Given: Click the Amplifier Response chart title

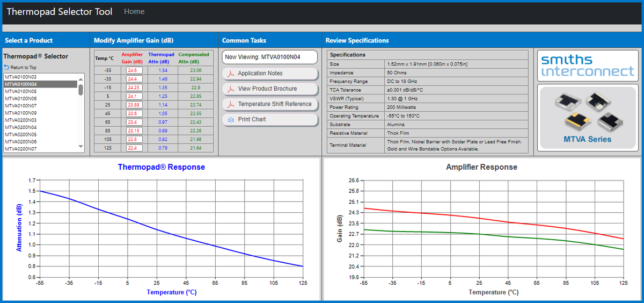Looking at the screenshot, I should pos(481,167).
